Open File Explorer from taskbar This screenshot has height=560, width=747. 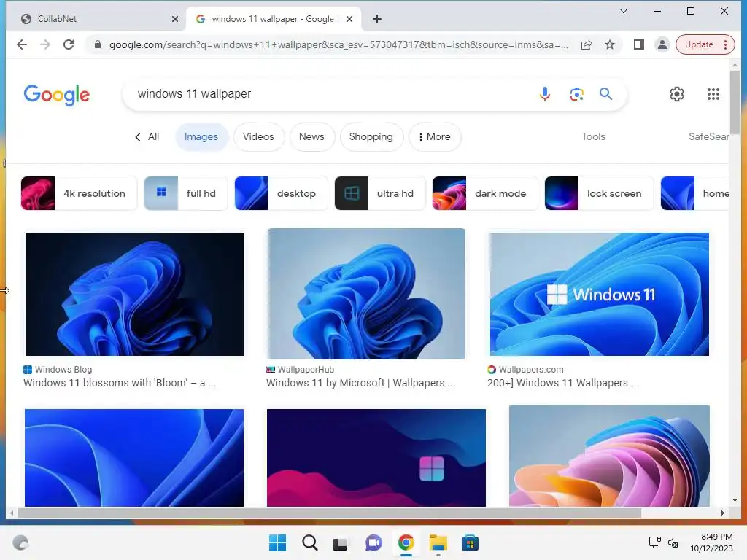[438, 542]
